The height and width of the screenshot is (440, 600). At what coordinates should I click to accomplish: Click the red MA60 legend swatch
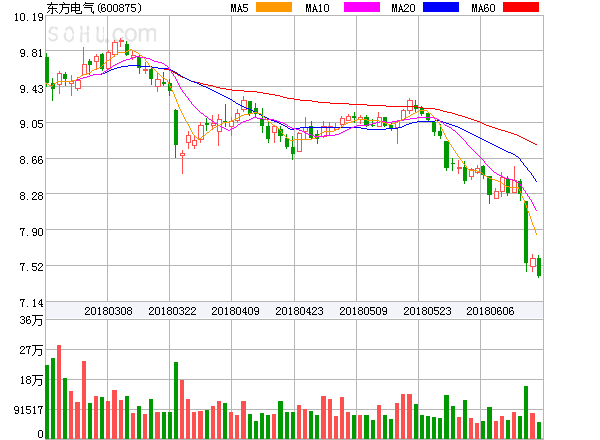521,7
